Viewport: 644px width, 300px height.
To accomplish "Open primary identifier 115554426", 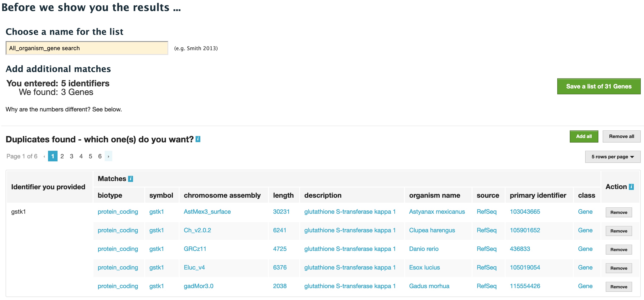I will pos(525,286).
